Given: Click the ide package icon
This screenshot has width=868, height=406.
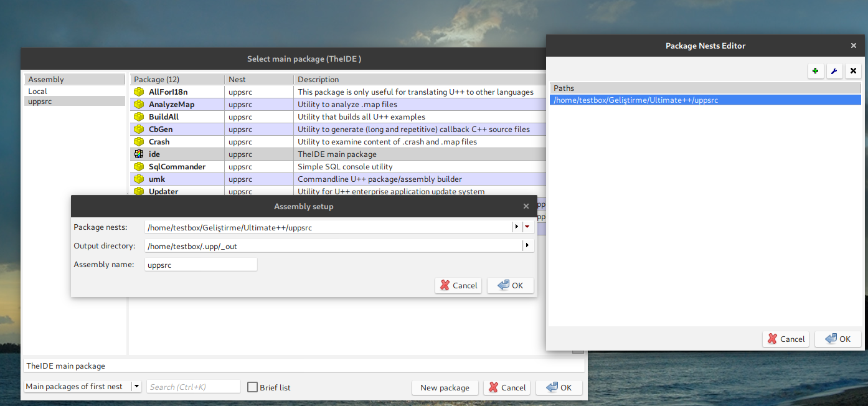Looking at the screenshot, I should pos(139,154).
